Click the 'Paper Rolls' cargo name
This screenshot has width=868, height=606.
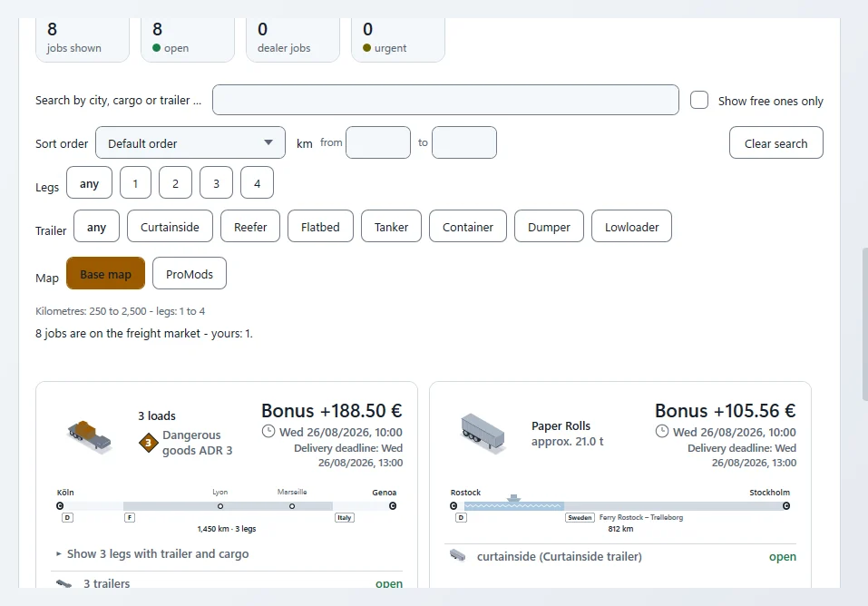561,426
